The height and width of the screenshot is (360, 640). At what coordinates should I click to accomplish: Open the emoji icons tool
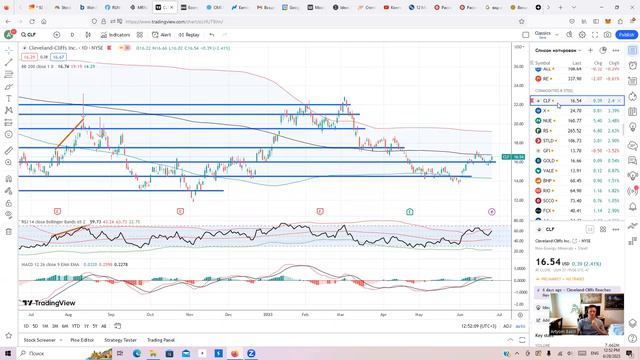tap(9, 134)
